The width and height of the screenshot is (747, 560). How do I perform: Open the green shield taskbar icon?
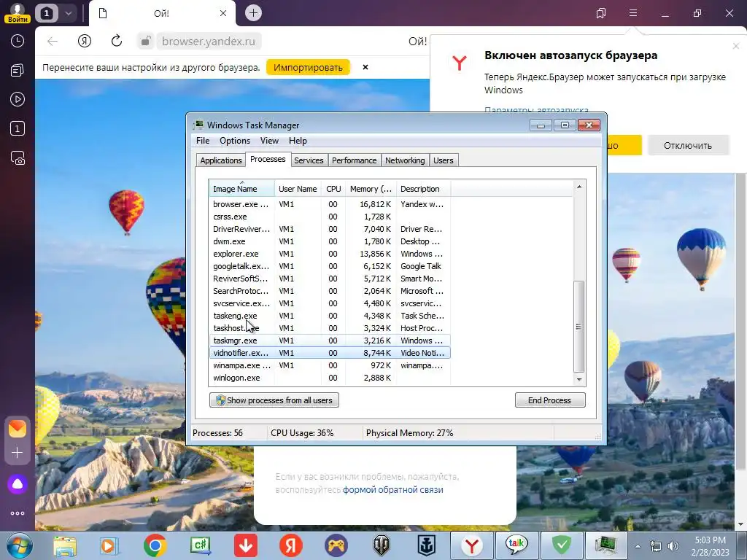tap(561, 545)
